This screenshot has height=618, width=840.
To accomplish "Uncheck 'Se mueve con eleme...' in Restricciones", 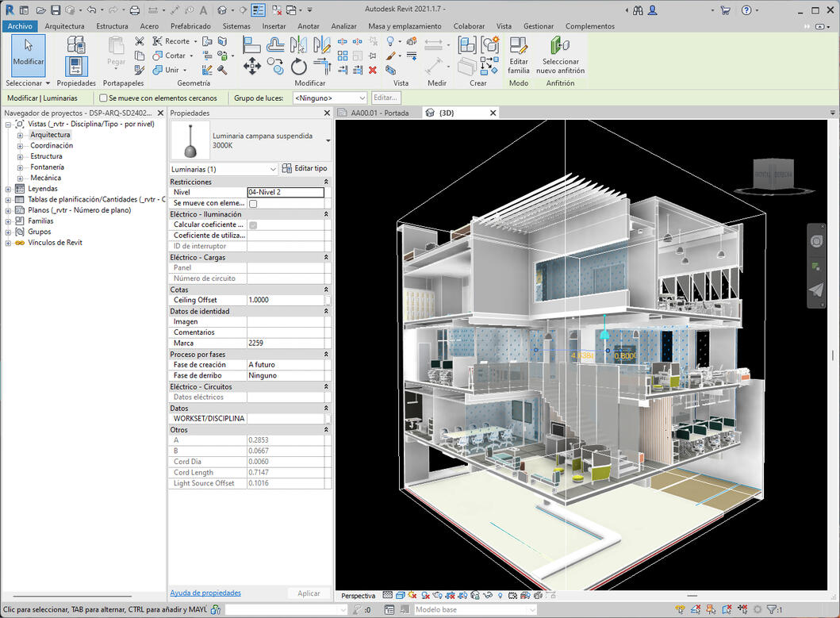I will 251,202.
